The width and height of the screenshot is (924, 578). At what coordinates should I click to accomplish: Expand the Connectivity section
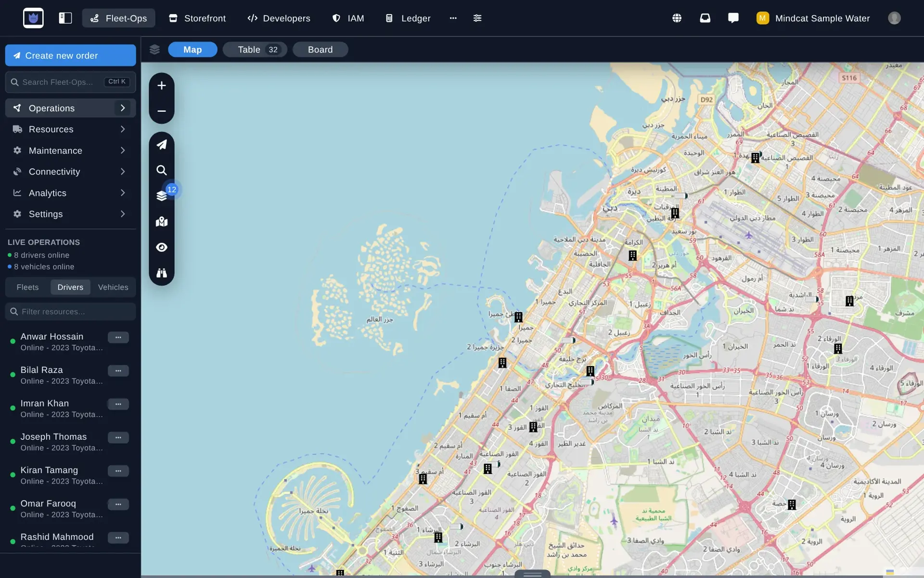pyautogui.click(x=70, y=171)
